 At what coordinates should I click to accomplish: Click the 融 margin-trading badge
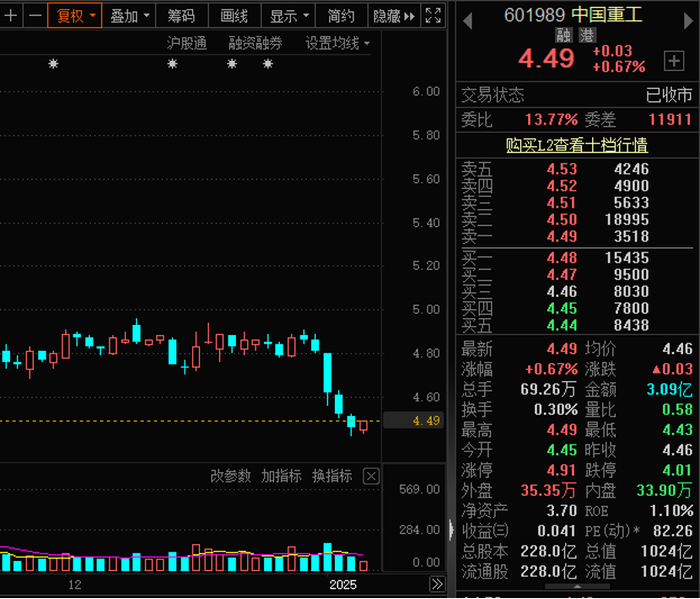564,35
